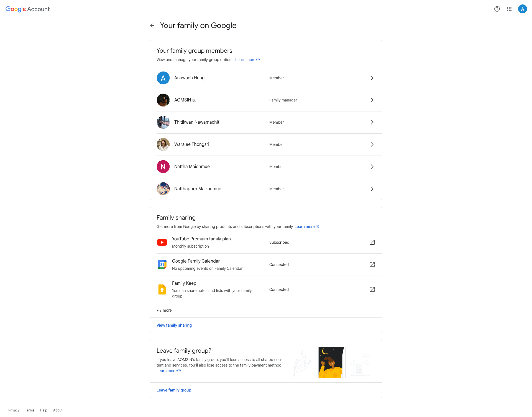The width and height of the screenshot is (532, 417).
Task: Open the account avatar in the top corner
Action: 522,9
